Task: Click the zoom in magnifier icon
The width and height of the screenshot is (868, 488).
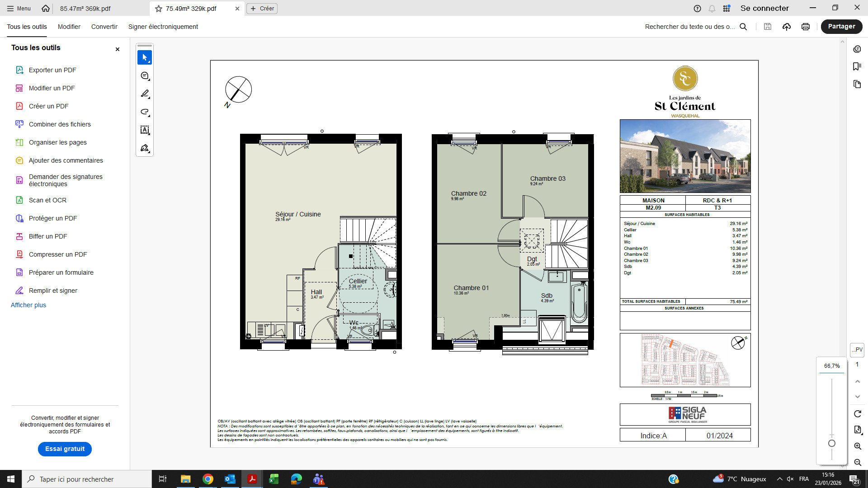Action: pyautogui.click(x=858, y=446)
